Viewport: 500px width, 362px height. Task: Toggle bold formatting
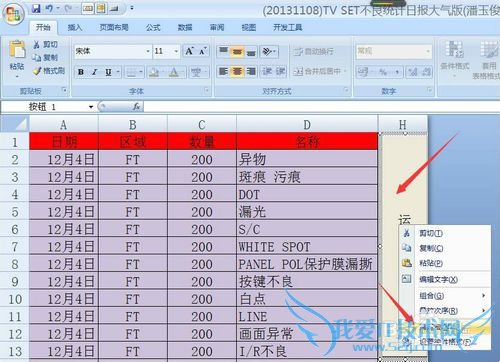pos(81,72)
